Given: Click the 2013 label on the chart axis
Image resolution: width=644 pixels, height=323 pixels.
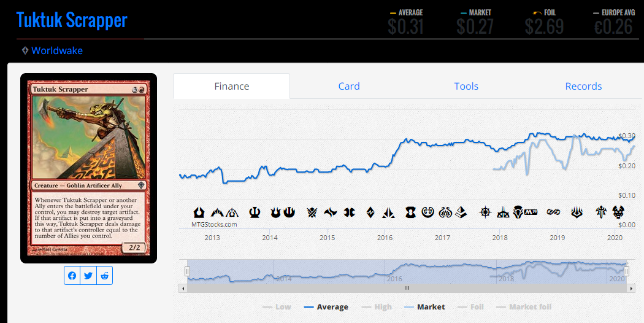Looking at the screenshot, I should [x=212, y=238].
